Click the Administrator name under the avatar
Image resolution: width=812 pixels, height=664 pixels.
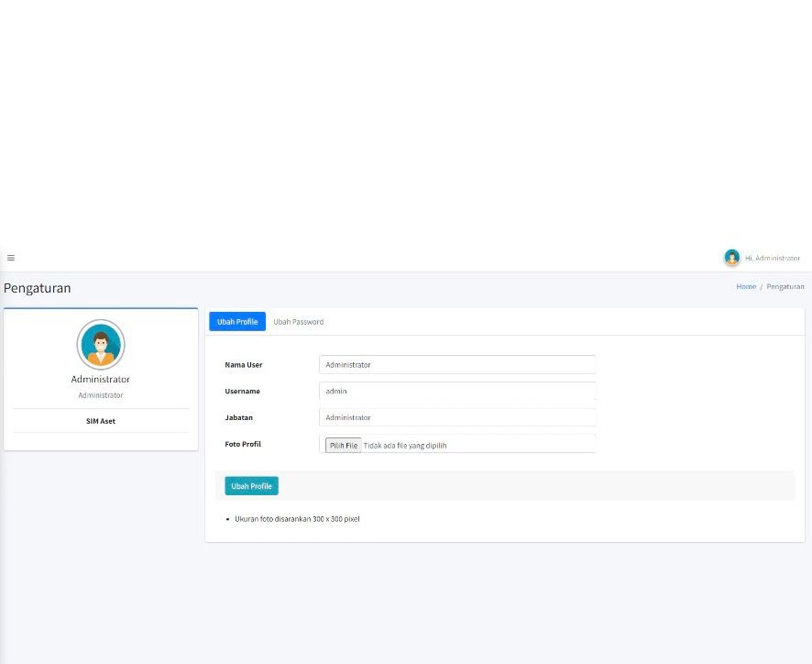(x=101, y=379)
